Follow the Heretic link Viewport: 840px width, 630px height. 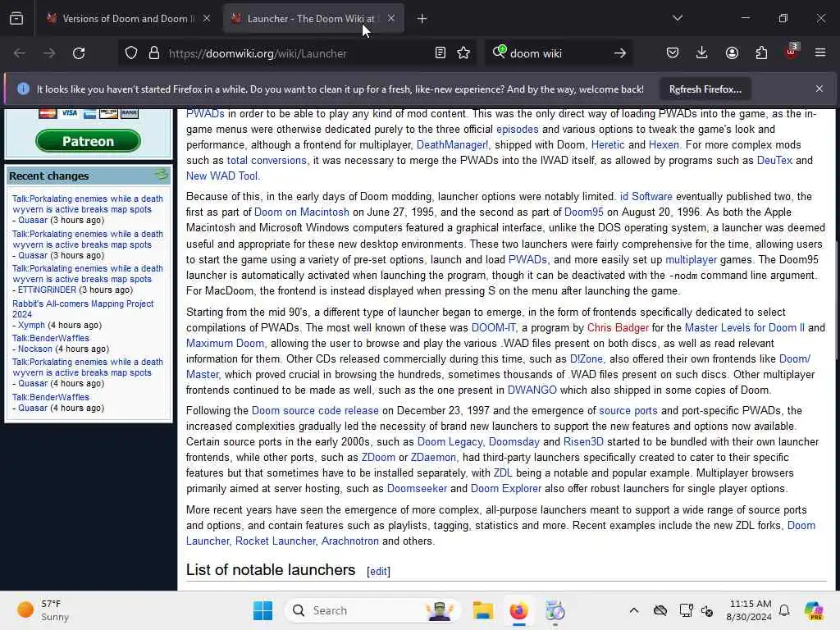pos(608,144)
